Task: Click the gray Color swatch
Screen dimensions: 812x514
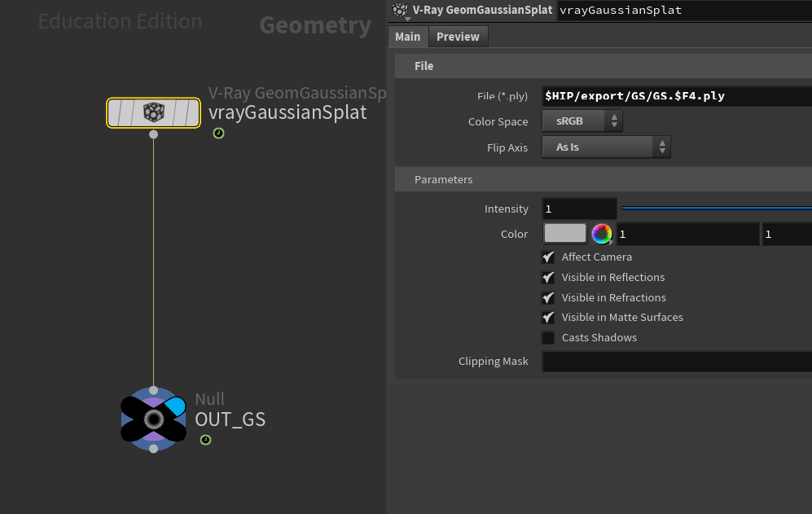Action: point(564,234)
